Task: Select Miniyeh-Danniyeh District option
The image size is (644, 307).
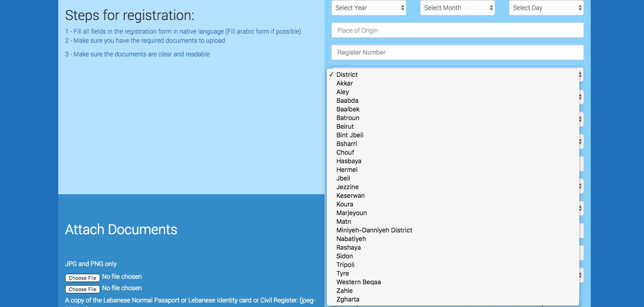Action: pyautogui.click(x=374, y=230)
